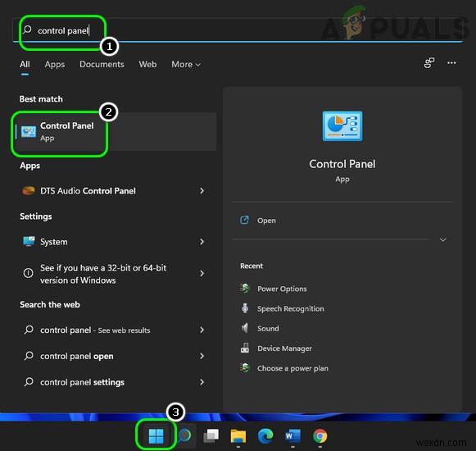Click the Speech Recognition microphone icon
This screenshot has width=476, height=451.
(245, 308)
